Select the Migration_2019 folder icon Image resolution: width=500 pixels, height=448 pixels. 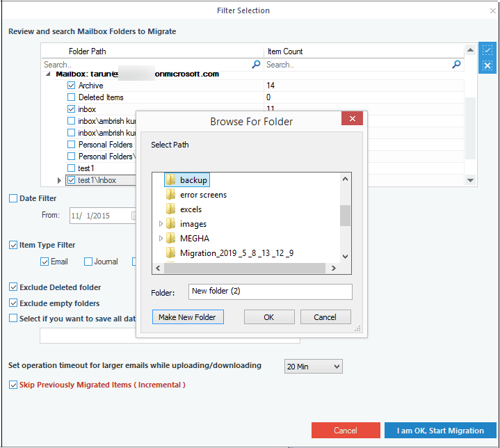(170, 253)
